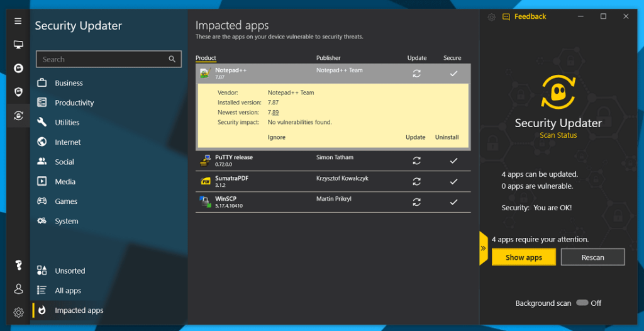Sort by Publisher column header
This screenshot has height=331, width=644.
coord(328,58)
